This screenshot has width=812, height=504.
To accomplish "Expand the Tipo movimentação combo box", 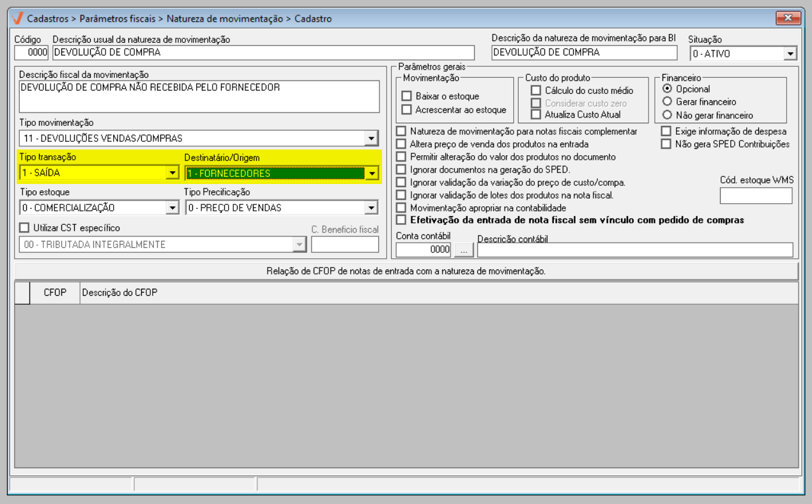I will pos(371,138).
